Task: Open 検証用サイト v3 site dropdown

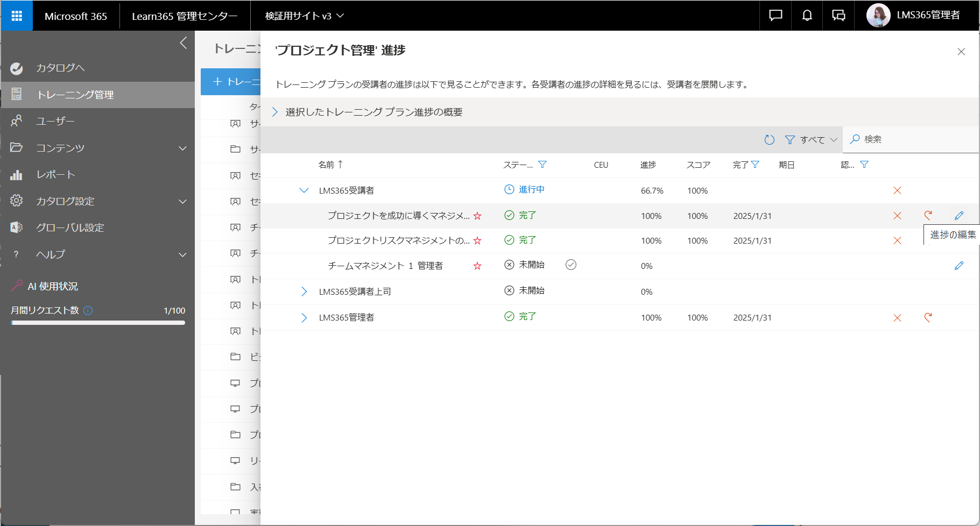Action: coord(304,16)
